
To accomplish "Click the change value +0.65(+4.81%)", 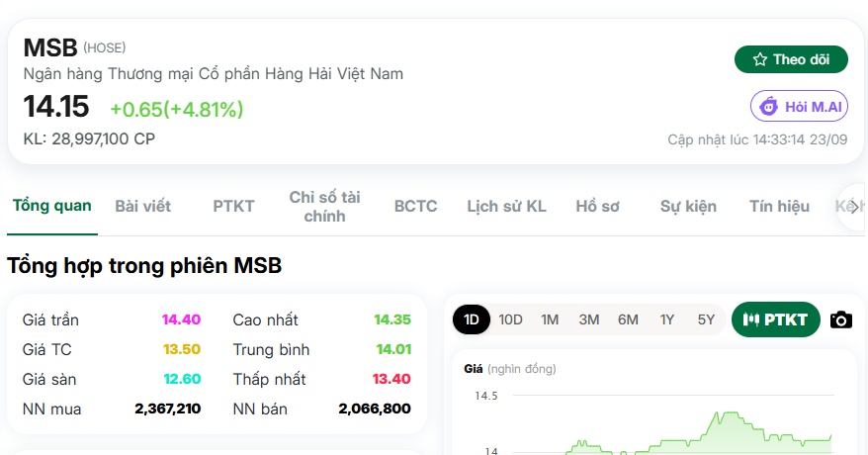I will pos(177,110).
